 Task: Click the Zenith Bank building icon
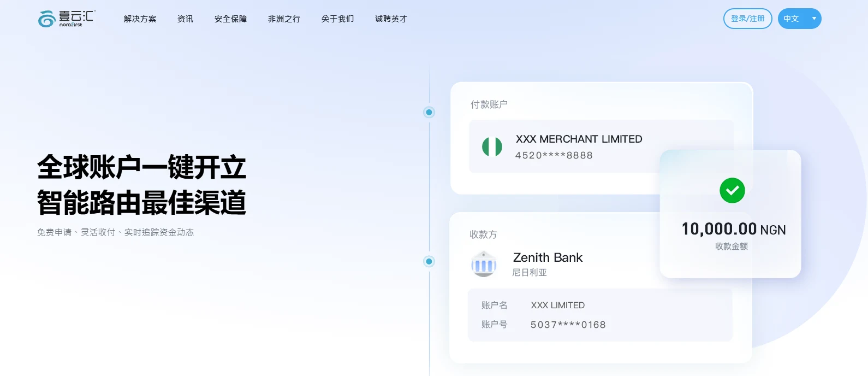pos(484,264)
